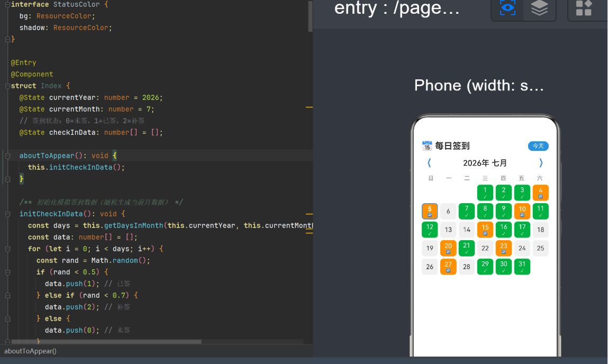Click the Phone (width: s... device label
The image size is (608, 364).
point(479,85)
